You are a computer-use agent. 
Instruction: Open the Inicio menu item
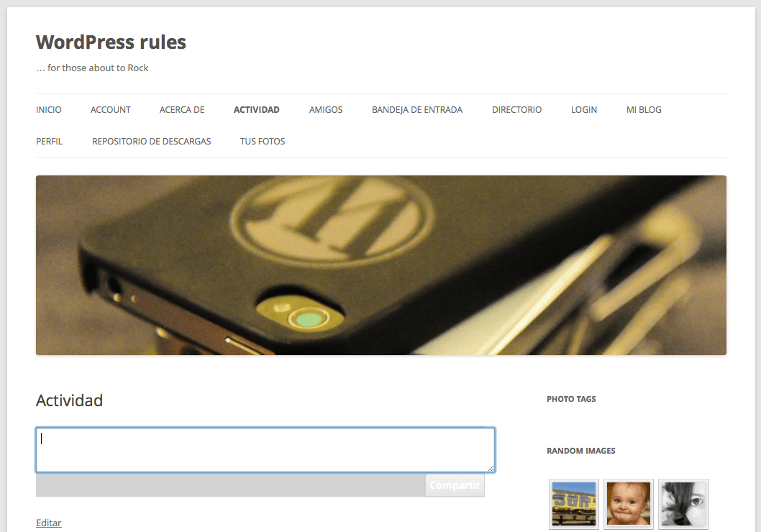[49, 110]
